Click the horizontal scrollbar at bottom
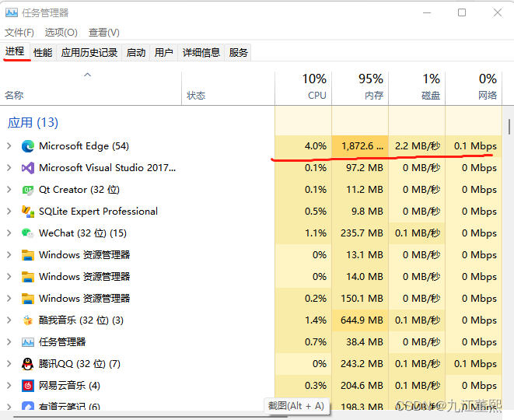This screenshot has height=420, width=514. pos(150,417)
